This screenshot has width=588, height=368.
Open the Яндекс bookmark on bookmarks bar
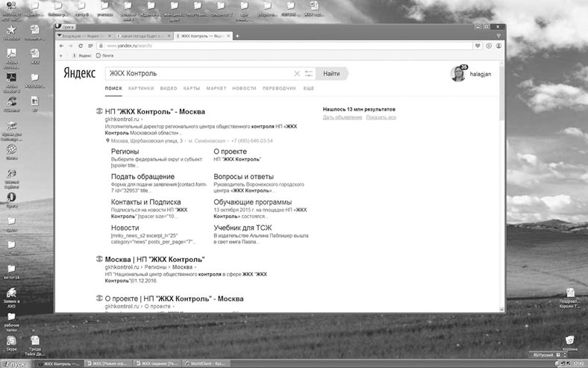82,55
